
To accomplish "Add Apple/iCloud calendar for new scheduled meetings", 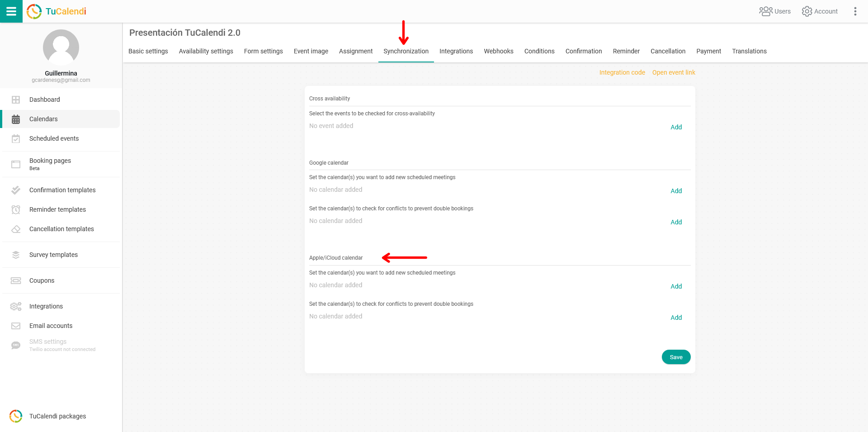I will (676, 286).
